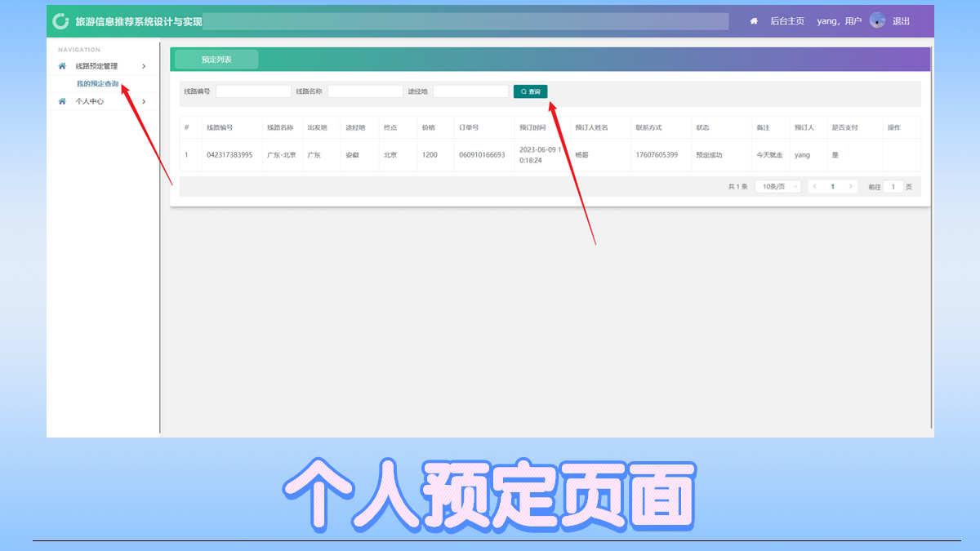
Task: Go to next page arrow
Action: pyautogui.click(x=851, y=187)
